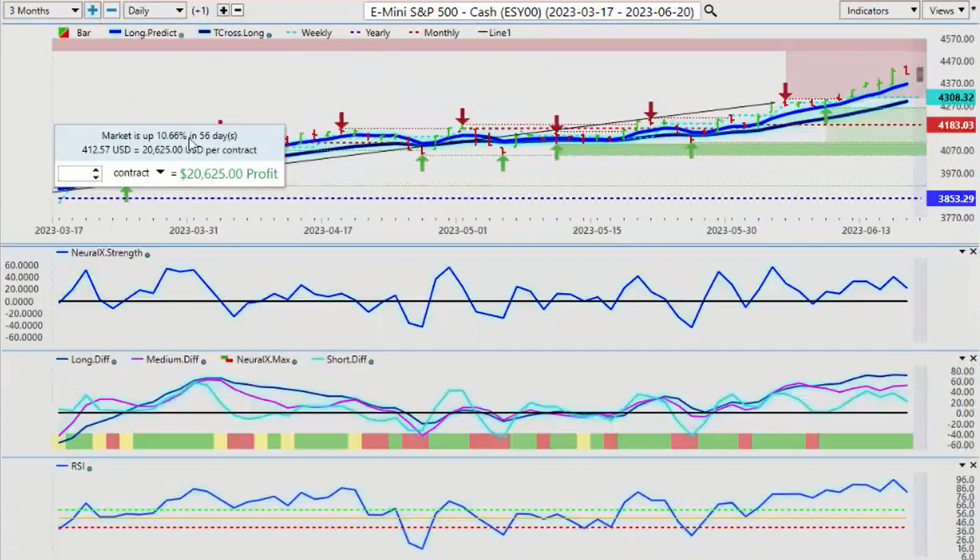Click the Long.Predict legend label
980x560 pixels.
point(150,33)
